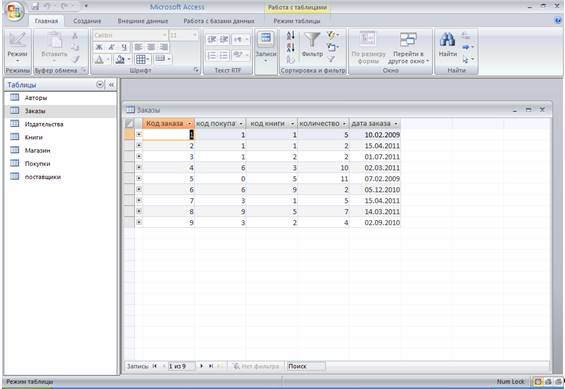Expand the subdatasheet of order row 4
Image resolution: width=565 pixels, height=389 pixels.
[139, 167]
